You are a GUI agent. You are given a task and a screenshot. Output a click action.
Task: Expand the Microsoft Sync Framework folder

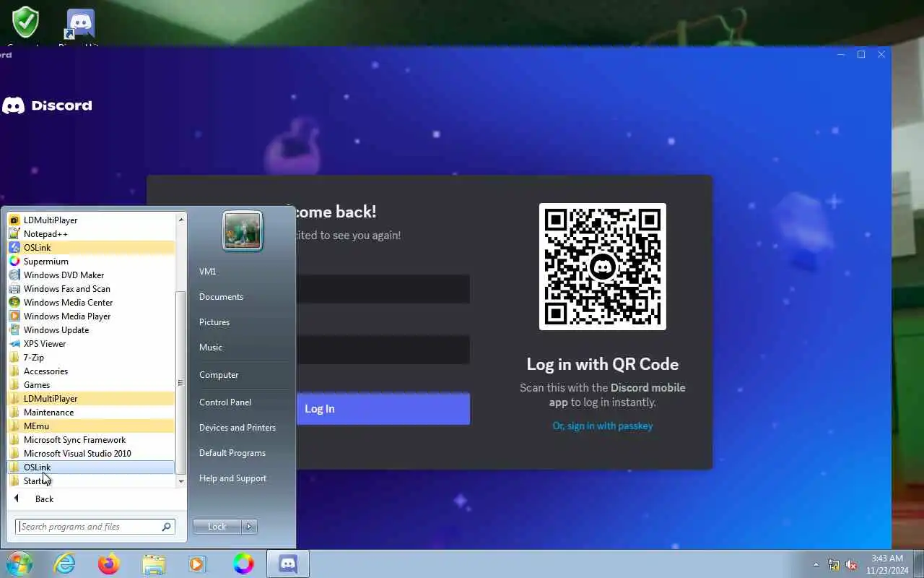[91, 439]
